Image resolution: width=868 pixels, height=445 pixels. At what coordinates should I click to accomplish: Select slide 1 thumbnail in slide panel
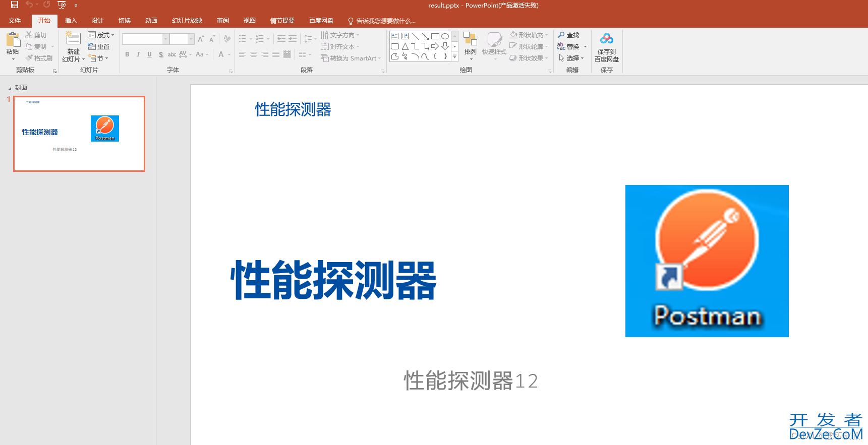(79, 134)
